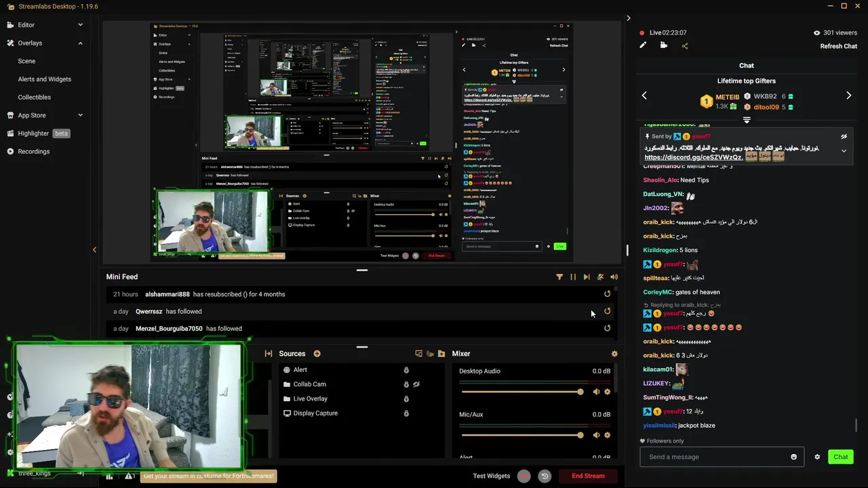Collapse the chat panel arrow at top
Screen dimensions: 868x488
tap(628, 18)
